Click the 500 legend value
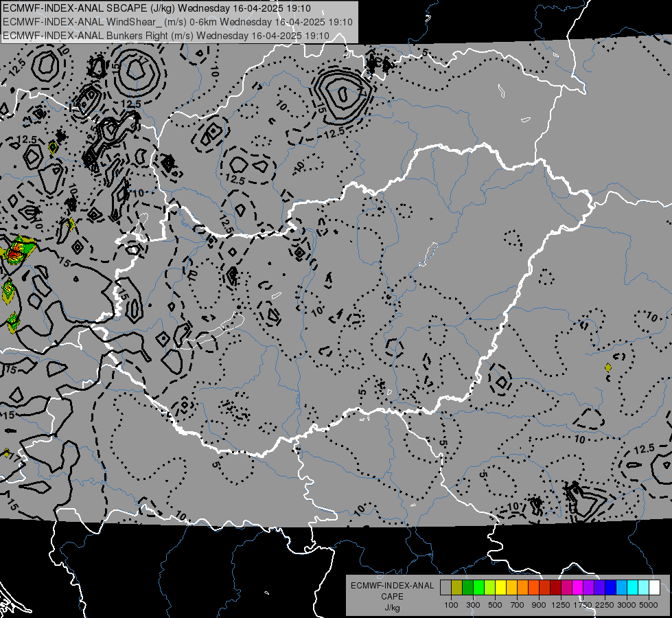The width and height of the screenshot is (672, 618). point(495,605)
